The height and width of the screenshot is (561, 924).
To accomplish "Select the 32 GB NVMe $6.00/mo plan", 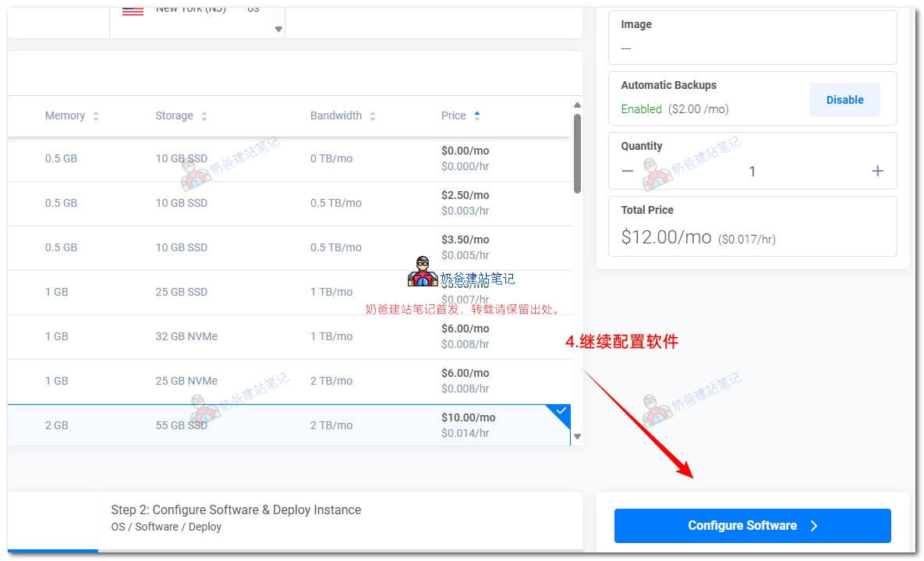I will click(289, 336).
